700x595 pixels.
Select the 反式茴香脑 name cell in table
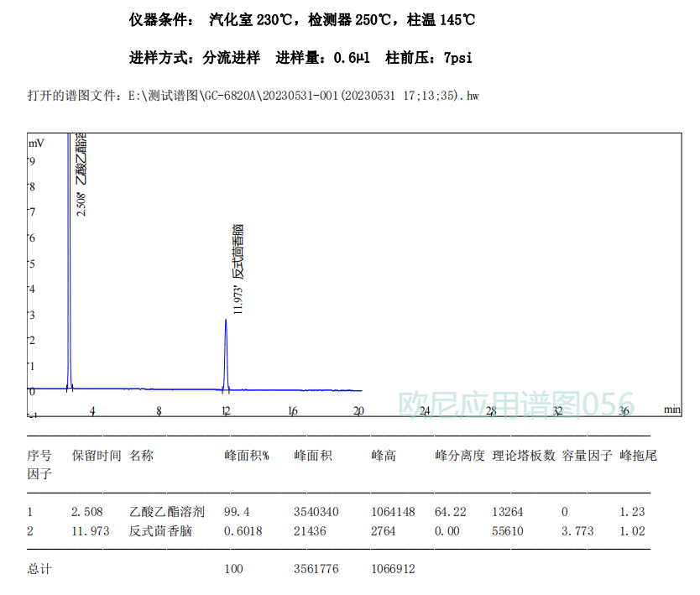(159, 530)
